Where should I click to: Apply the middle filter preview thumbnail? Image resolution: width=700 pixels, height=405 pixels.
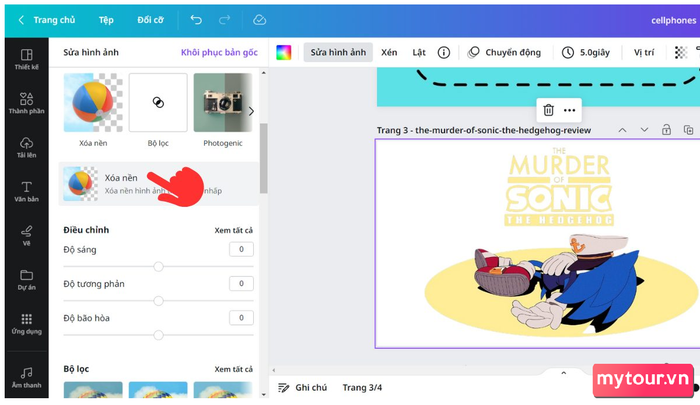pos(158,390)
